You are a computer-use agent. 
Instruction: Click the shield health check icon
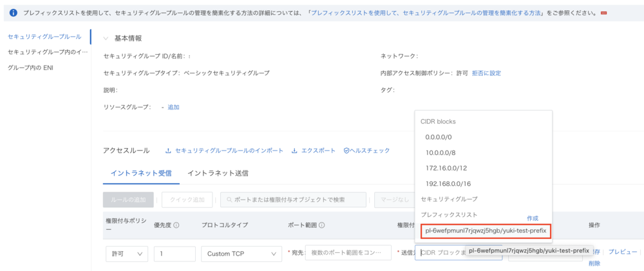click(346, 151)
